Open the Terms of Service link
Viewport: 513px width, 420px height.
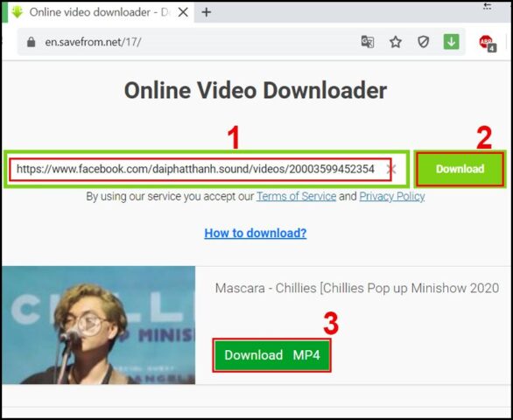click(x=296, y=196)
